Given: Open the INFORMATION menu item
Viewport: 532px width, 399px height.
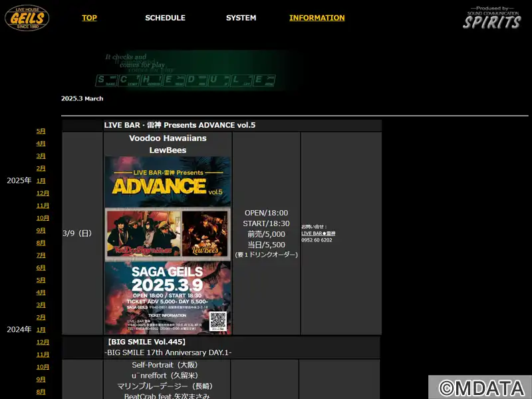Looking at the screenshot, I should [317, 18].
